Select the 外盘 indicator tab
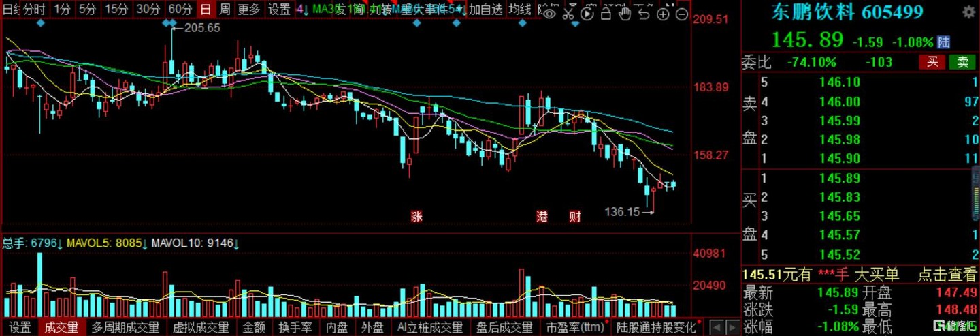The image size is (980, 336). (x=372, y=328)
